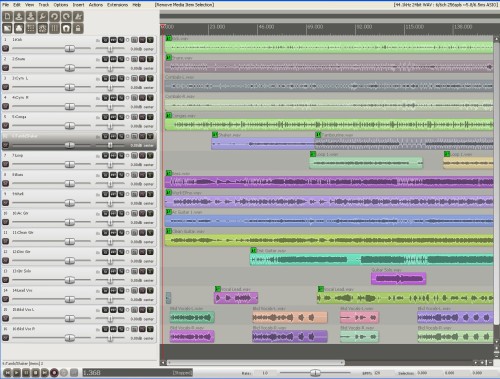
Task: Toggle the ripple editing toolbar icon
Action: [x=31, y=28]
